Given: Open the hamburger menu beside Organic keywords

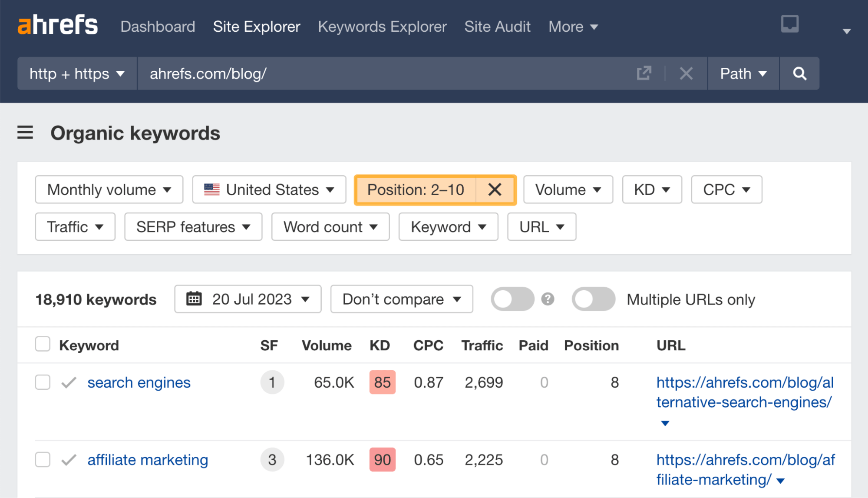Looking at the screenshot, I should pyautogui.click(x=25, y=133).
